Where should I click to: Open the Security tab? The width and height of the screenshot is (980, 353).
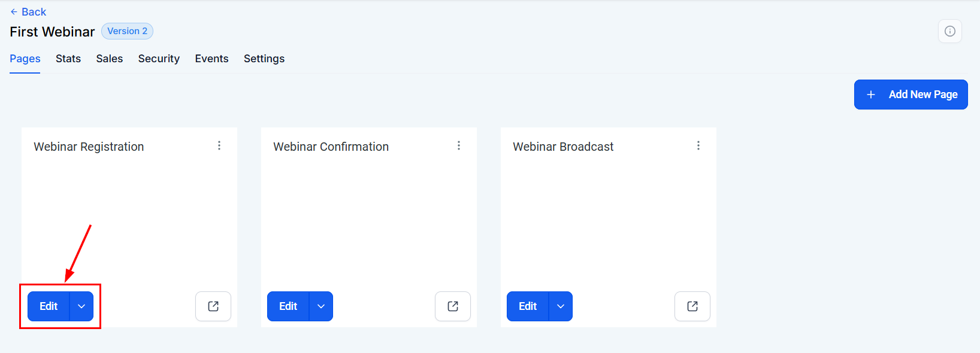pyautogui.click(x=159, y=59)
